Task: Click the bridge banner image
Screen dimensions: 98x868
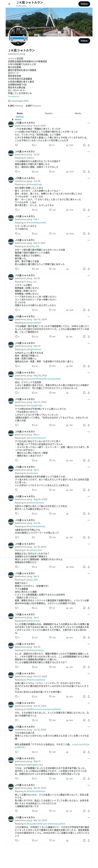Action: (49, 22)
